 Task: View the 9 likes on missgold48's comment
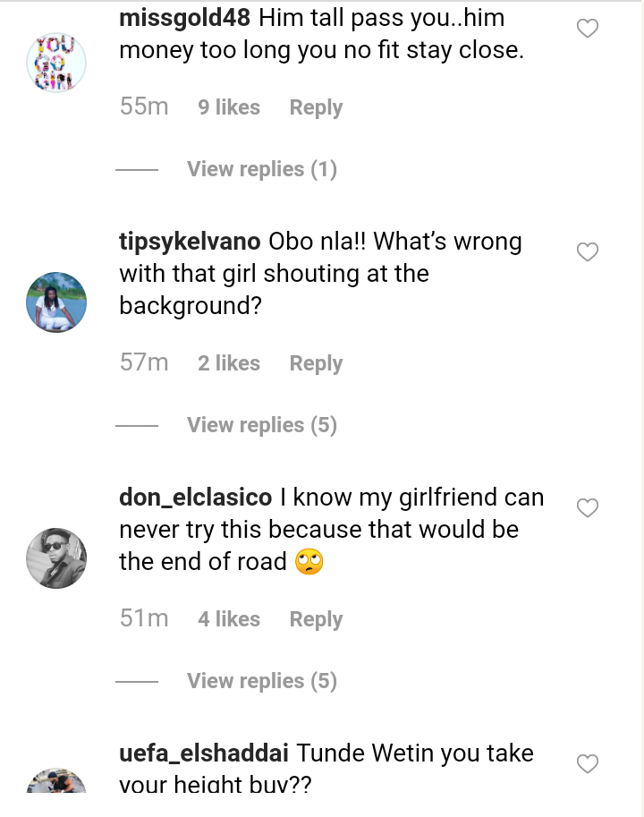pos(229,107)
